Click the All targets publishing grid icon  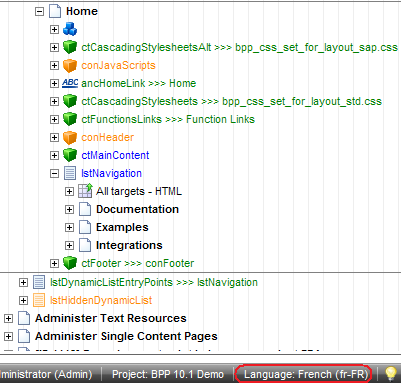click(x=85, y=191)
